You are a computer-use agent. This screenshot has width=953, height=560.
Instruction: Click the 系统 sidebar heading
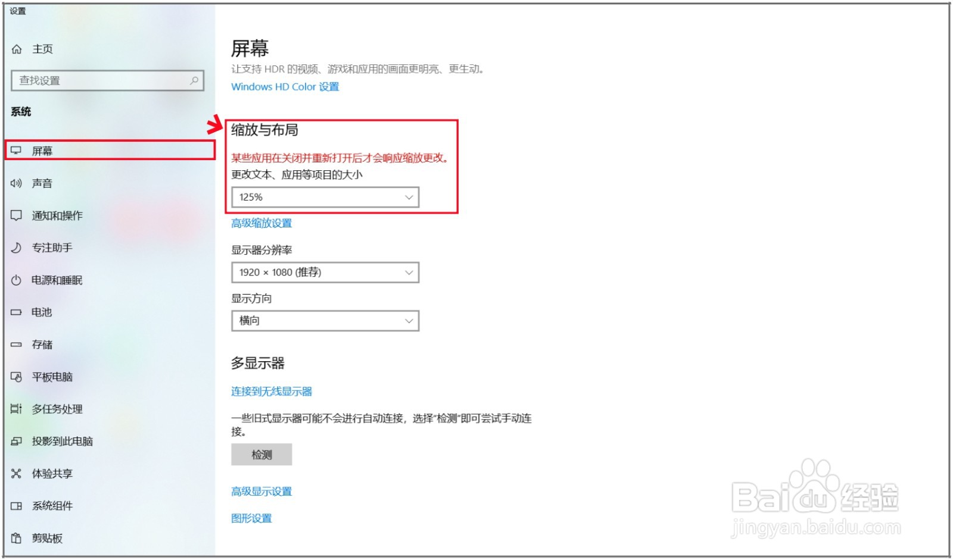(x=21, y=112)
